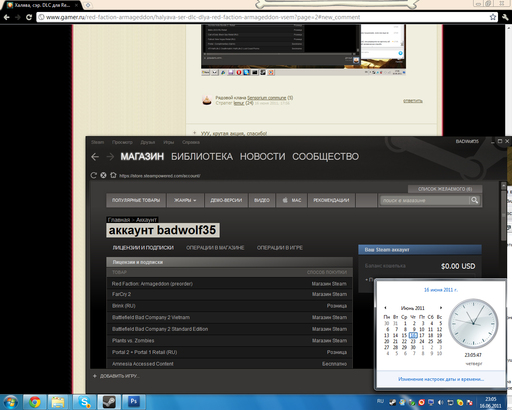Open Photoshop from the taskbar

point(133,402)
